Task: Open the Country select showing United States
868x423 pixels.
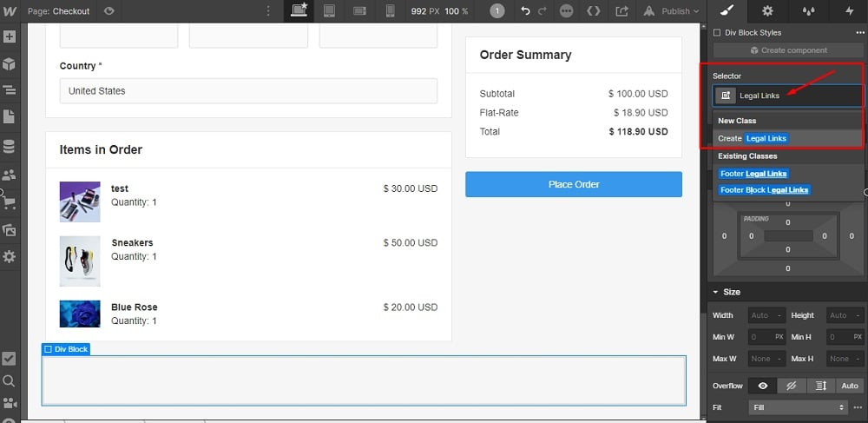Action: click(248, 91)
